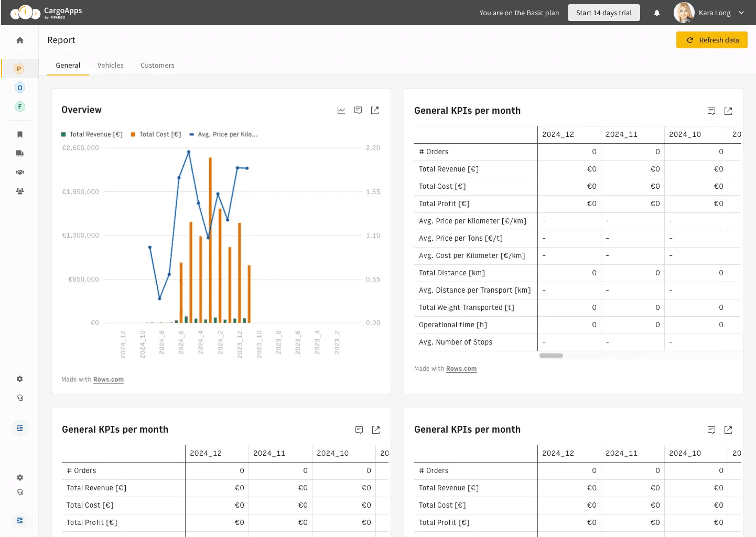Toggle Total Revenue [€] legend series
The height and width of the screenshot is (537, 756).
tap(92, 134)
